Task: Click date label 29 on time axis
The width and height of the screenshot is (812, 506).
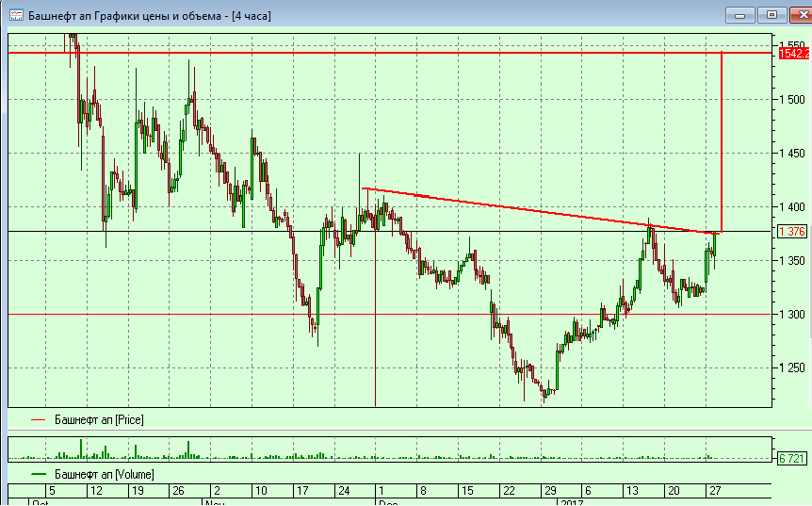Action: [x=550, y=491]
